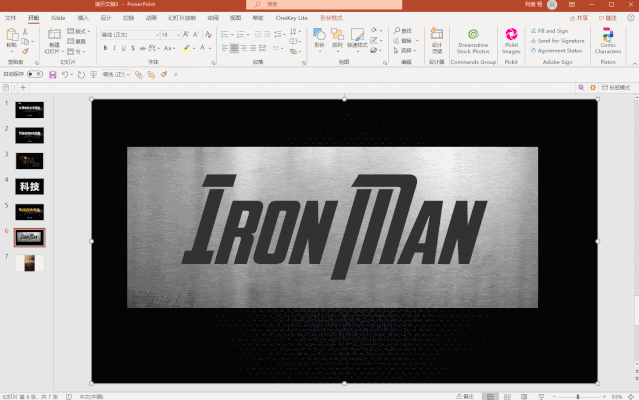Image resolution: width=639 pixels, height=400 pixels.
Task: Toggle Normal view in status bar
Action: tap(490, 396)
